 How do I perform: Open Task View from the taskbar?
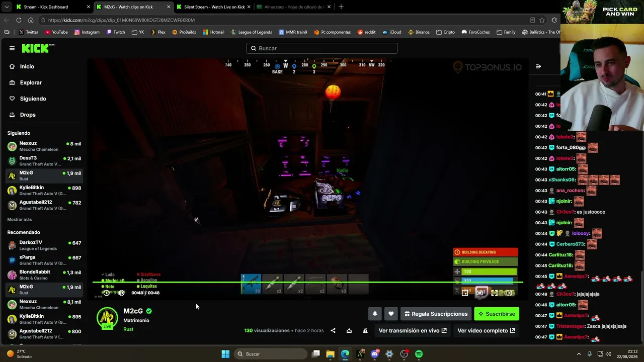pyautogui.click(x=316, y=354)
